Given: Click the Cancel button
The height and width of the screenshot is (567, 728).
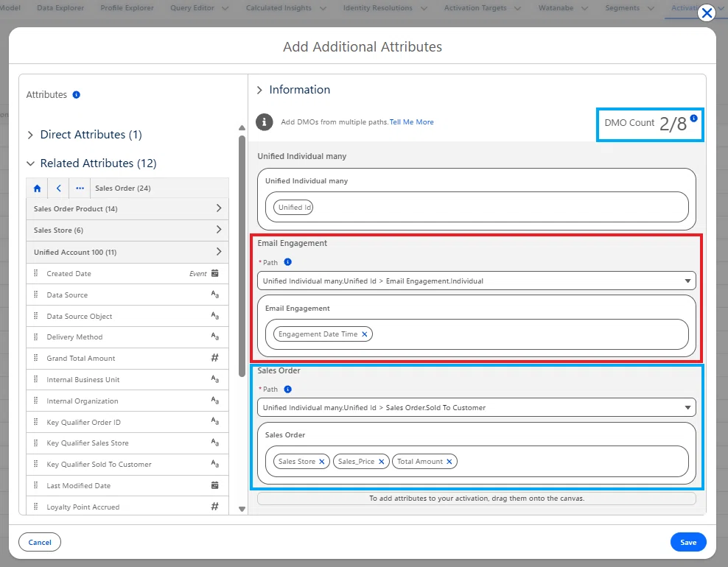Looking at the screenshot, I should (40, 542).
